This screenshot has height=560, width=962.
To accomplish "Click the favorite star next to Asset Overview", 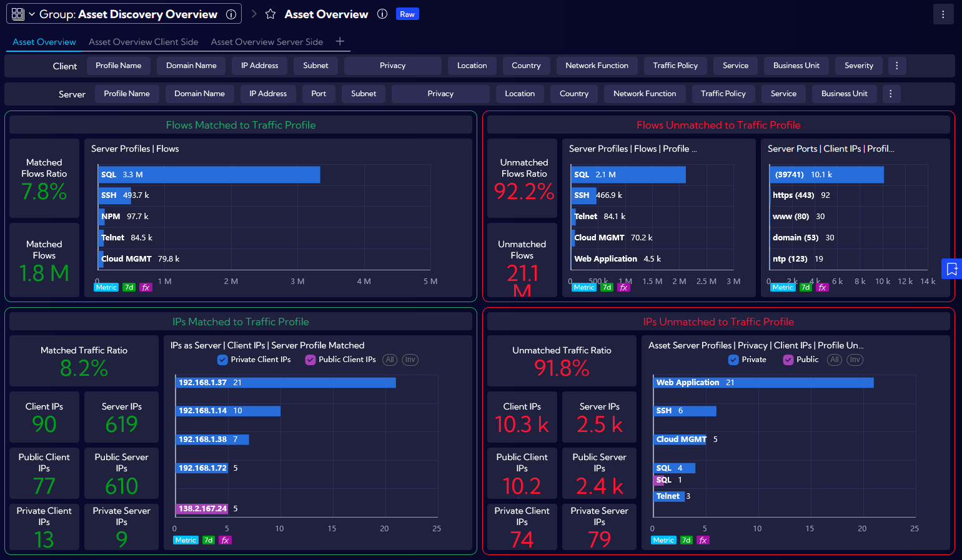I will [270, 14].
